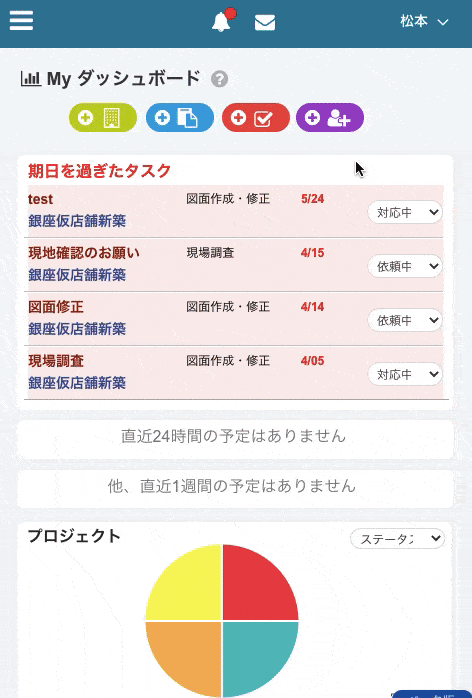This screenshot has width=472, height=698.
Task: Open the test task title
Action: [x=41, y=199]
